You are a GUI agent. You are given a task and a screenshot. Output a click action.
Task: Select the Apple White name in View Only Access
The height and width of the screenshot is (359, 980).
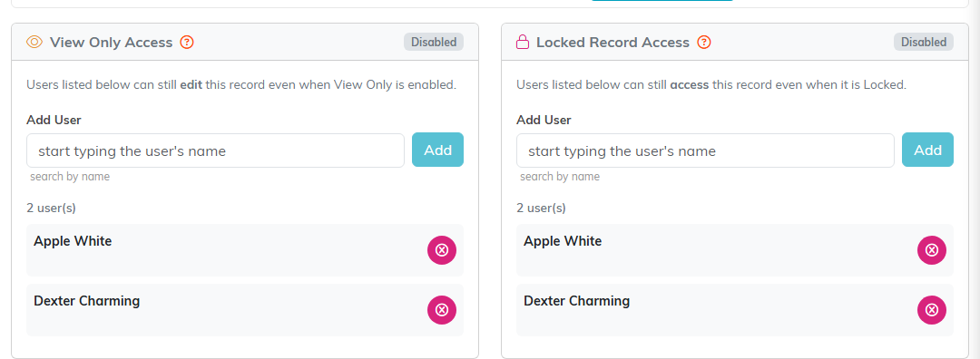coord(73,241)
